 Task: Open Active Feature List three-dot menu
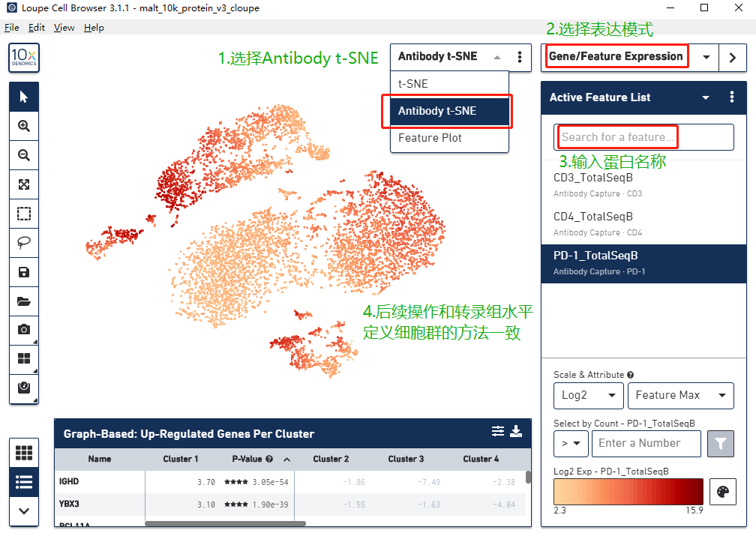[x=732, y=97]
